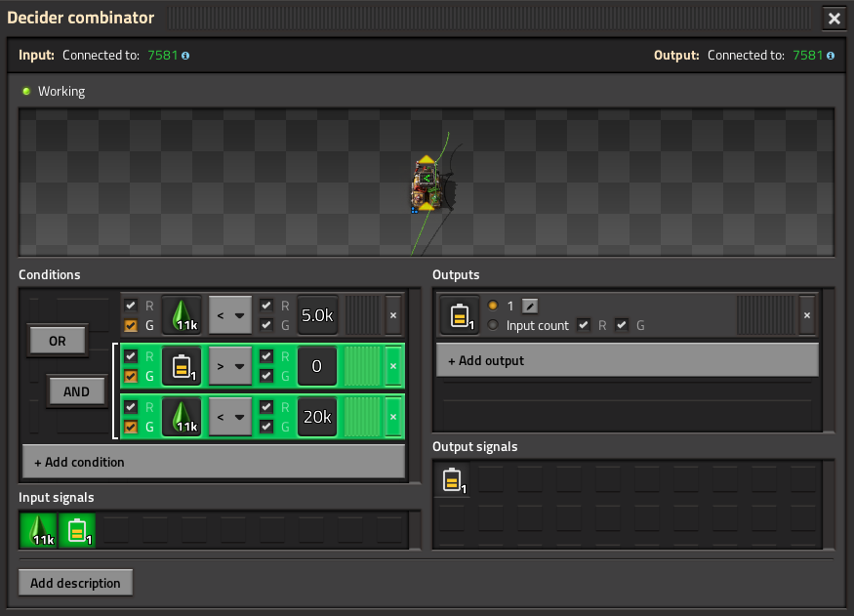Click the signal icon in the first condition (< 5.0k)

click(182, 315)
